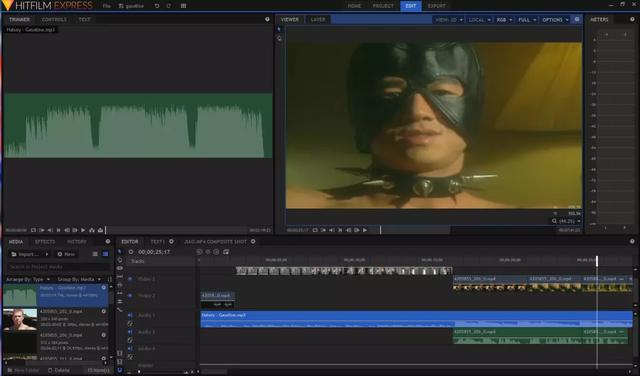Open the VIEW: 2D dropdown
Screen dimensions: 640x376
449,20
